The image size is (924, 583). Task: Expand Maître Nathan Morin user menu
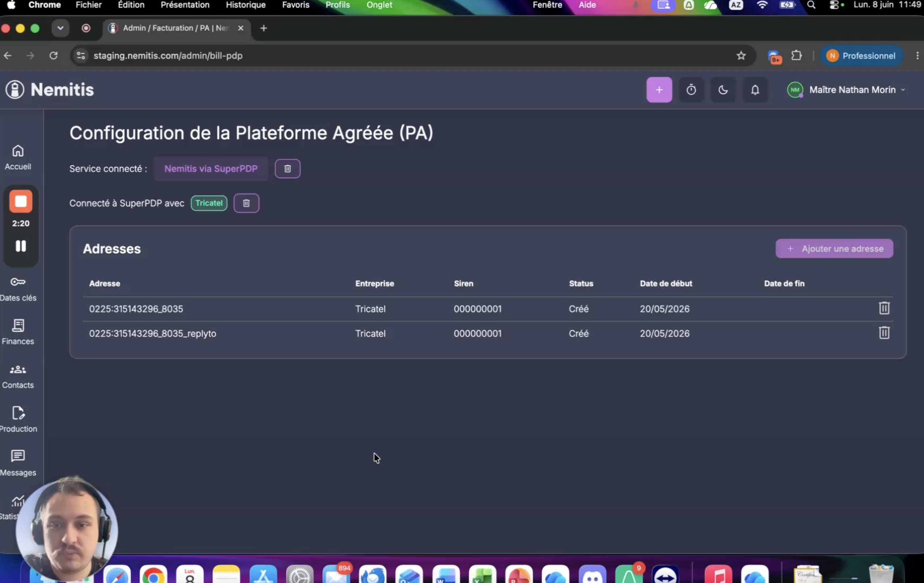846,90
